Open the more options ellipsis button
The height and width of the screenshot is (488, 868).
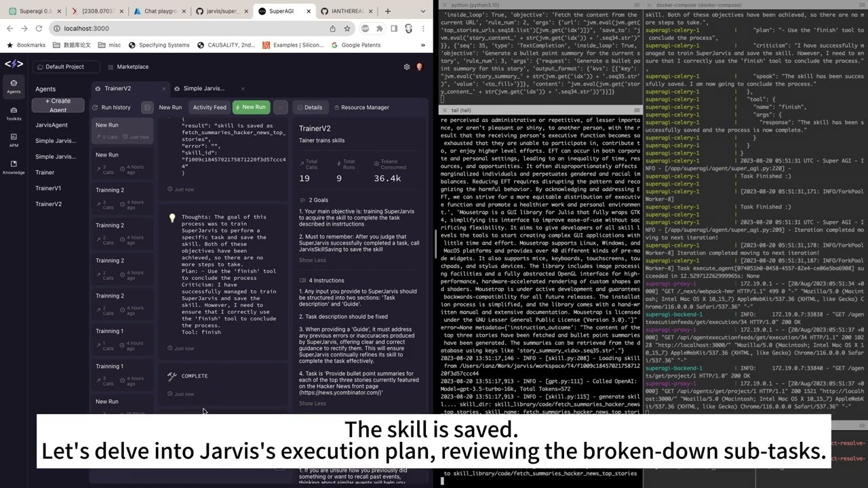(280, 107)
